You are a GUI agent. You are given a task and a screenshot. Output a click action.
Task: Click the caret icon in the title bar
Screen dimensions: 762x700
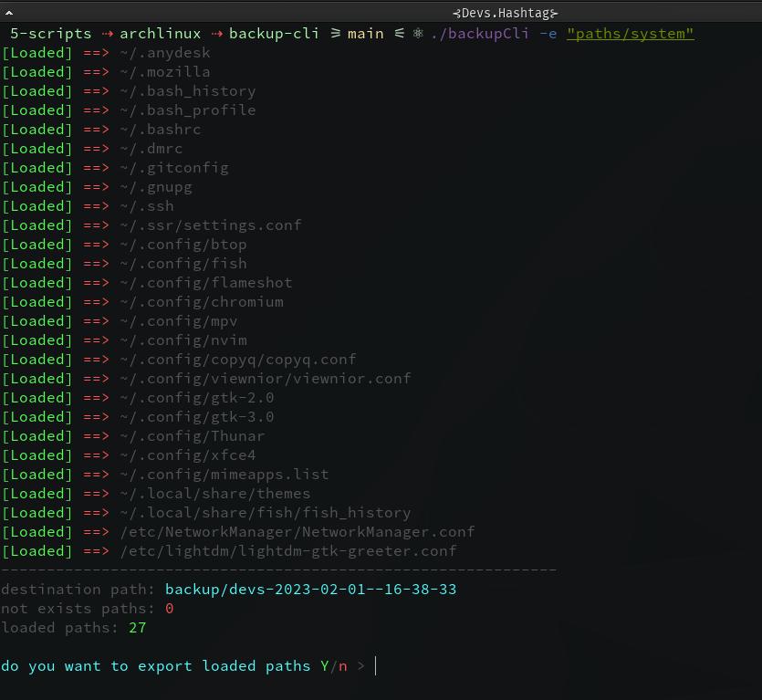click(9, 13)
